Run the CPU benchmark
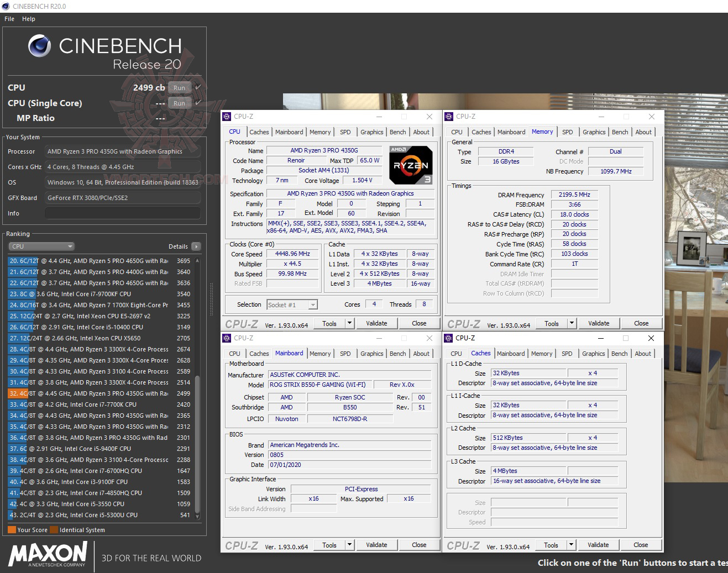728x573 pixels. [180, 87]
